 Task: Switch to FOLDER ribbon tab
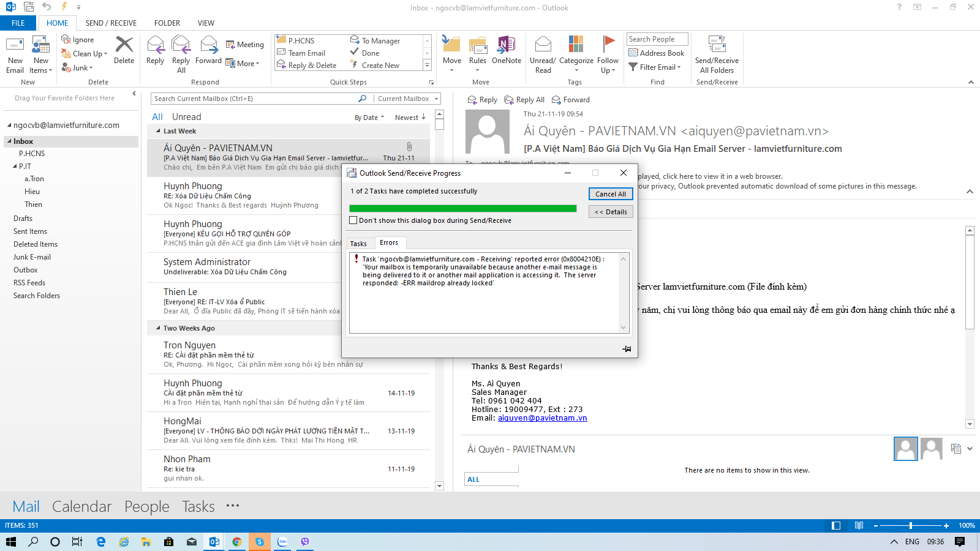167,23
